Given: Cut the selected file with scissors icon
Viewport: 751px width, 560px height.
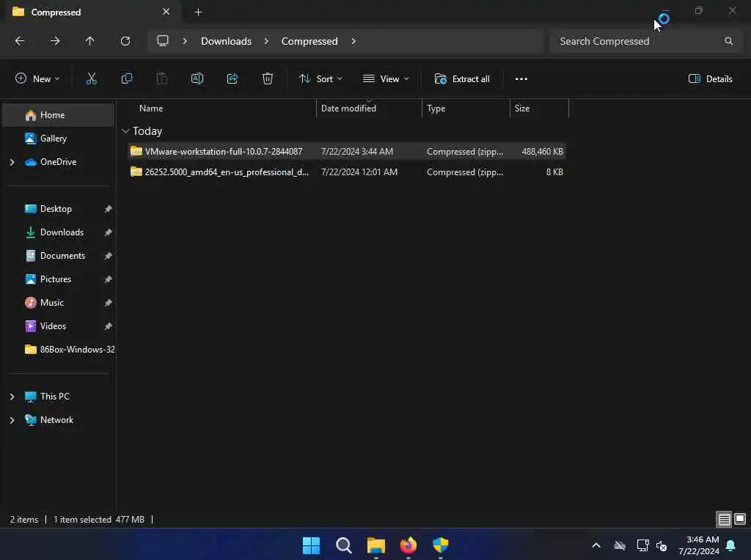Looking at the screenshot, I should [x=92, y=79].
